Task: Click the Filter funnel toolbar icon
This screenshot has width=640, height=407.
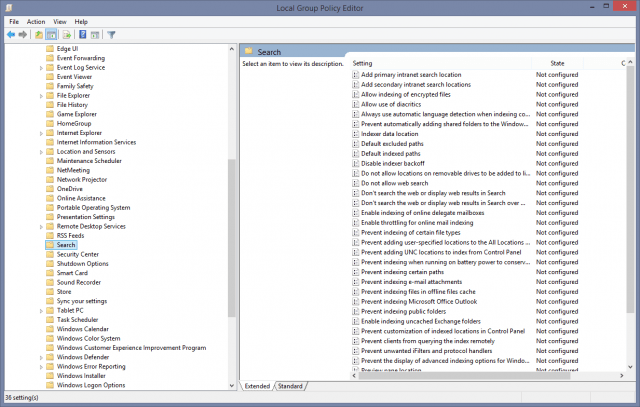Action: pos(111,35)
